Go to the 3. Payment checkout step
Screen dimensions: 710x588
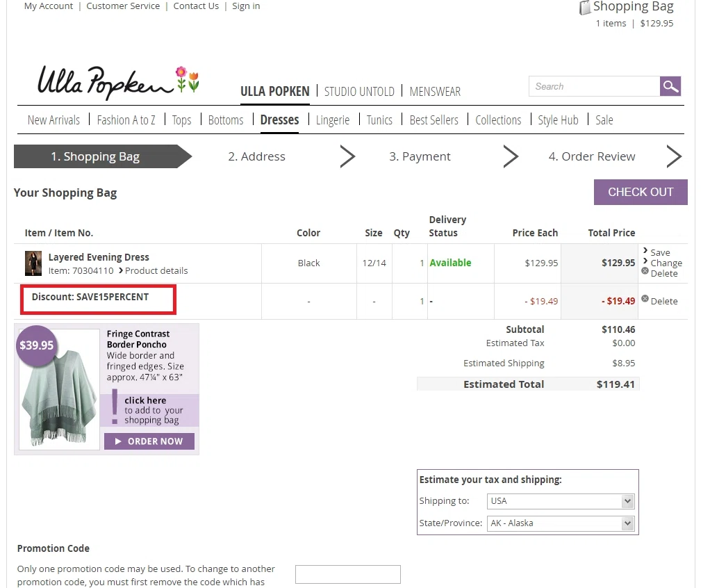click(420, 157)
